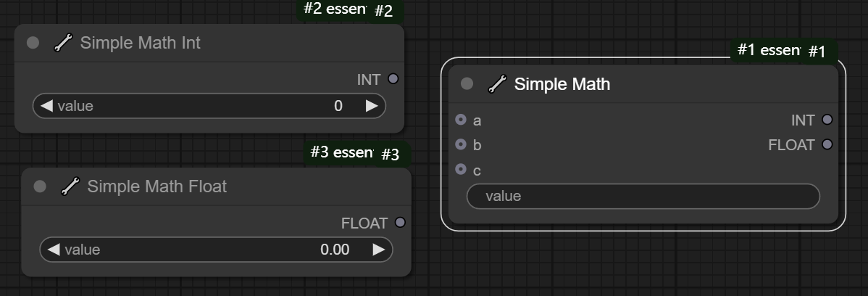
Task: Click input socket c on Simple Math
Action: [x=461, y=170]
